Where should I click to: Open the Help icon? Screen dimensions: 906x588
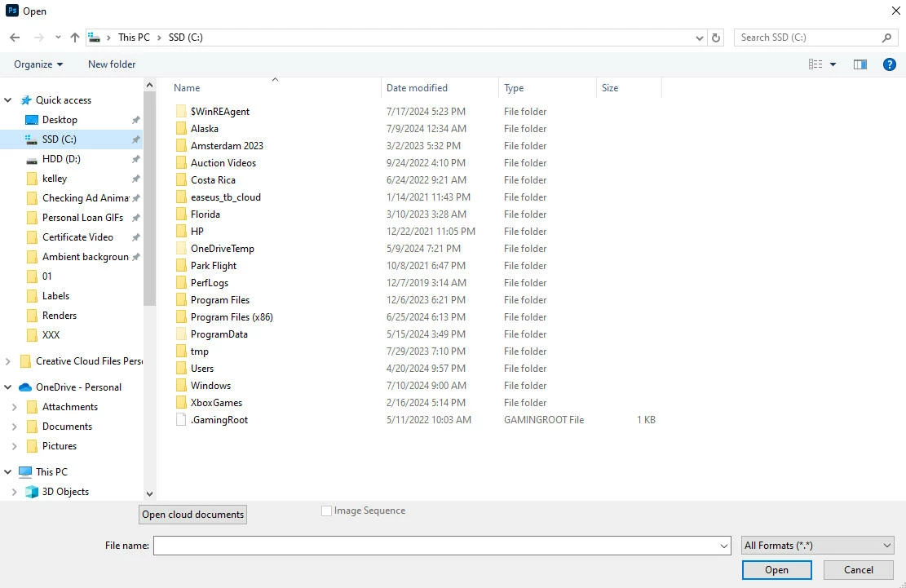[889, 64]
